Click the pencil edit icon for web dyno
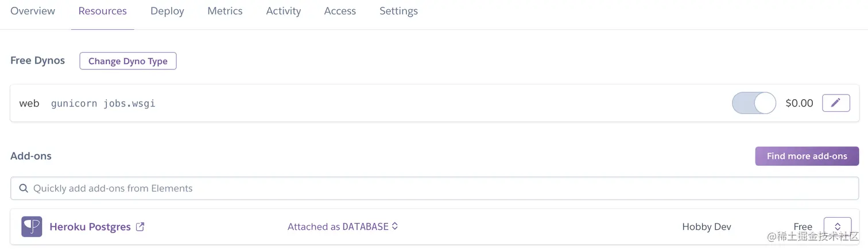 836,103
